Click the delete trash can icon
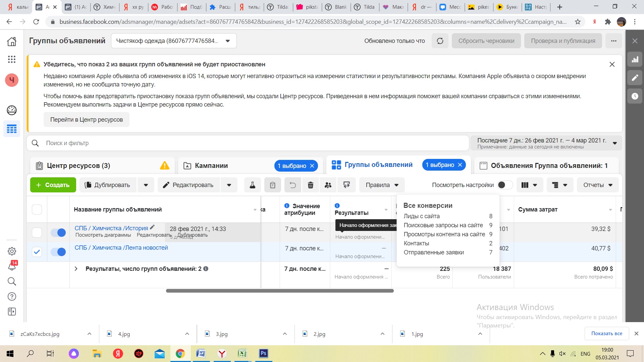This screenshot has width=644, height=362. pyautogui.click(x=311, y=185)
